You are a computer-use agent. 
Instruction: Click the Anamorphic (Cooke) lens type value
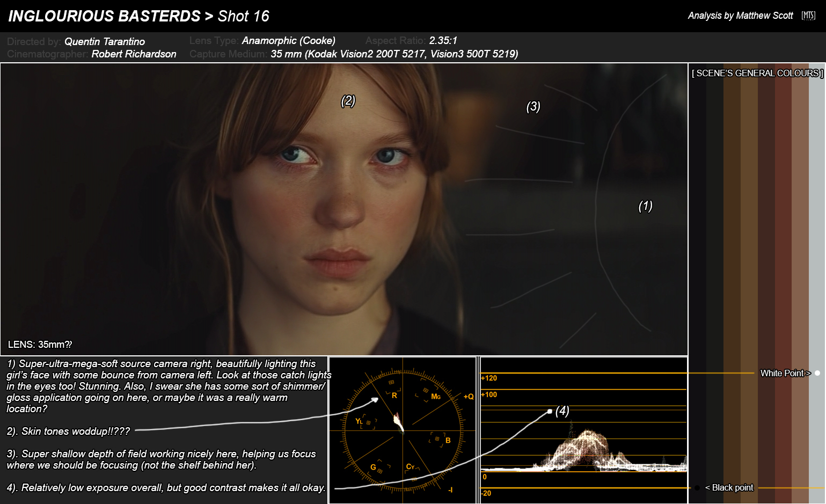point(289,40)
